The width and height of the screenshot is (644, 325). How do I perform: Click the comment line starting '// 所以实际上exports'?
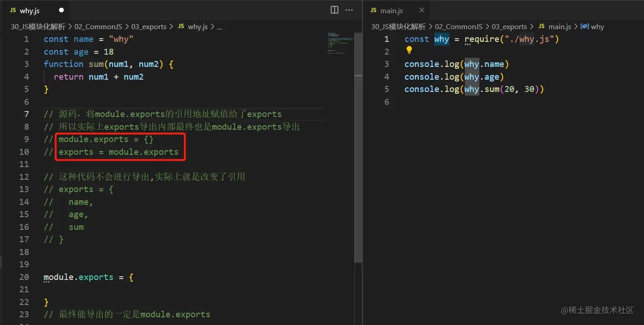[172, 127]
